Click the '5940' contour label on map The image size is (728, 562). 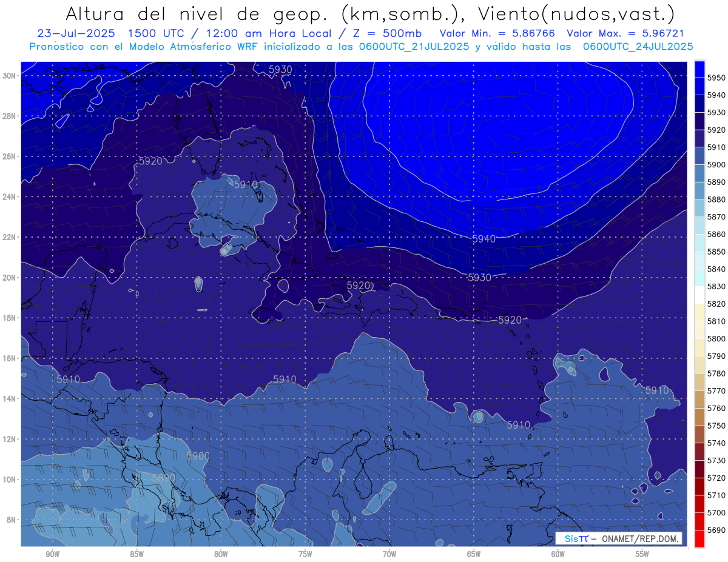point(484,239)
